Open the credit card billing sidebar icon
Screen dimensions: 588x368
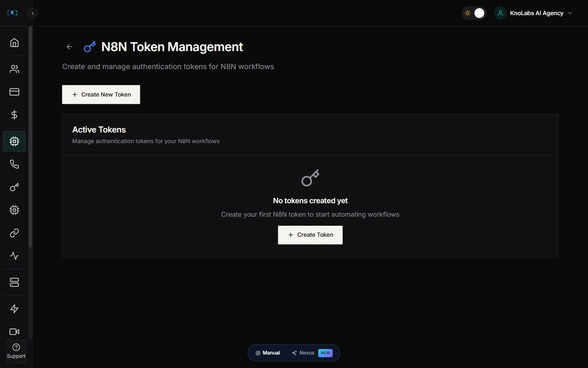coord(14,92)
